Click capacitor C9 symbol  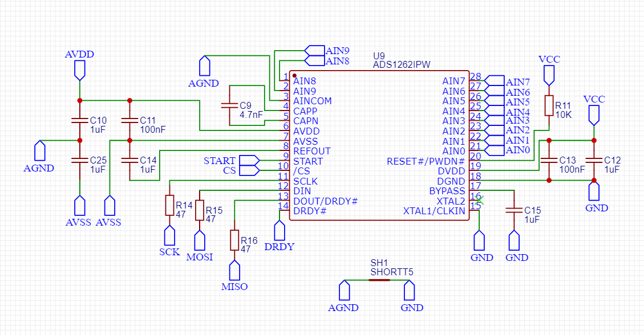pos(229,105)
